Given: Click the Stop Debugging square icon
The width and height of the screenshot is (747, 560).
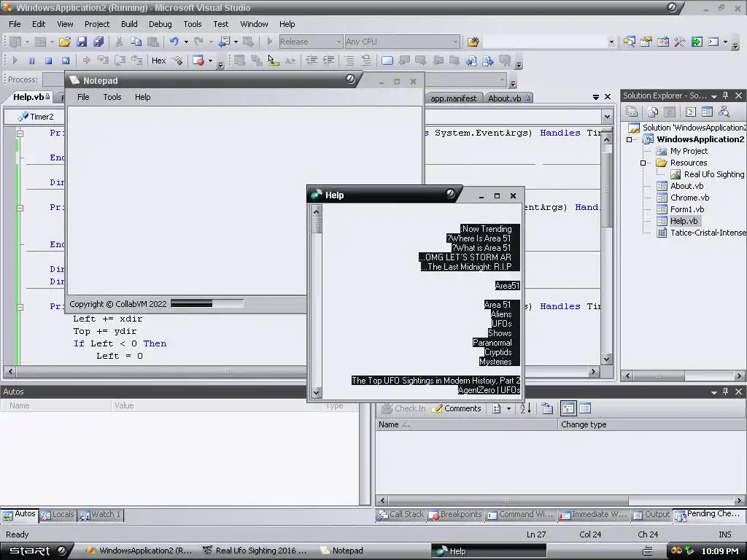Looking at the screenshot, I should point(48,61).
